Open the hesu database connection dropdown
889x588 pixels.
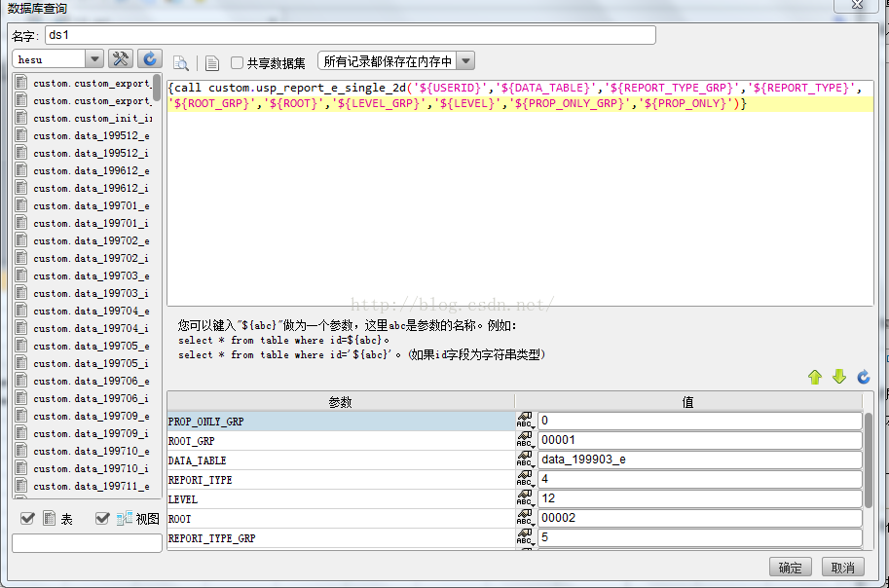(x=94, y=59)
